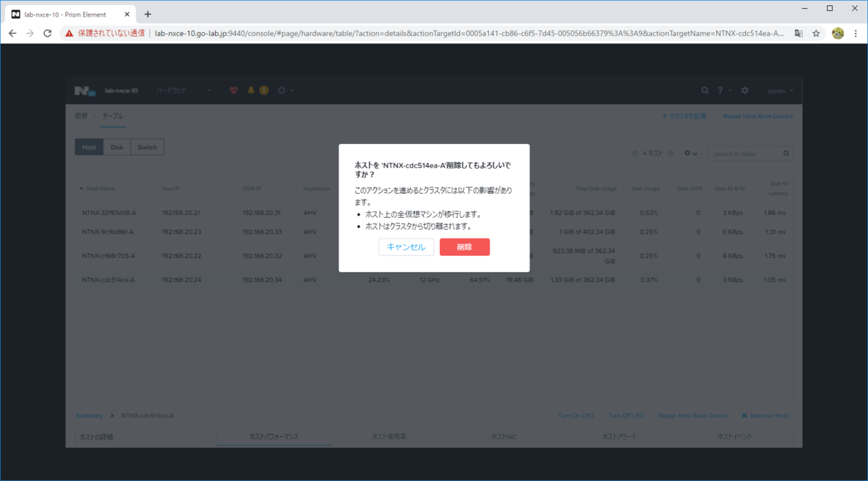Select host row NTNX-9cf6d86f-A
Viewport: 868px width, 481px height.
(x=434, y=231)
